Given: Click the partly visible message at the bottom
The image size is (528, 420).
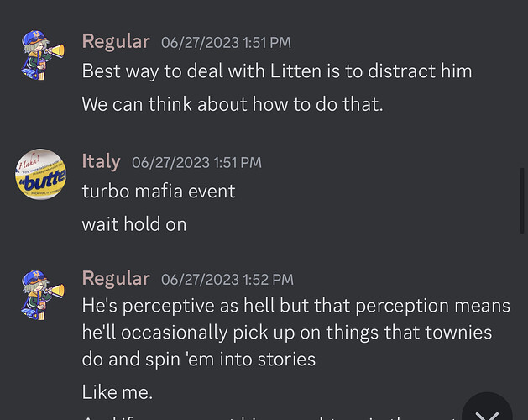Looking at the screenshot, I should 269,417.
